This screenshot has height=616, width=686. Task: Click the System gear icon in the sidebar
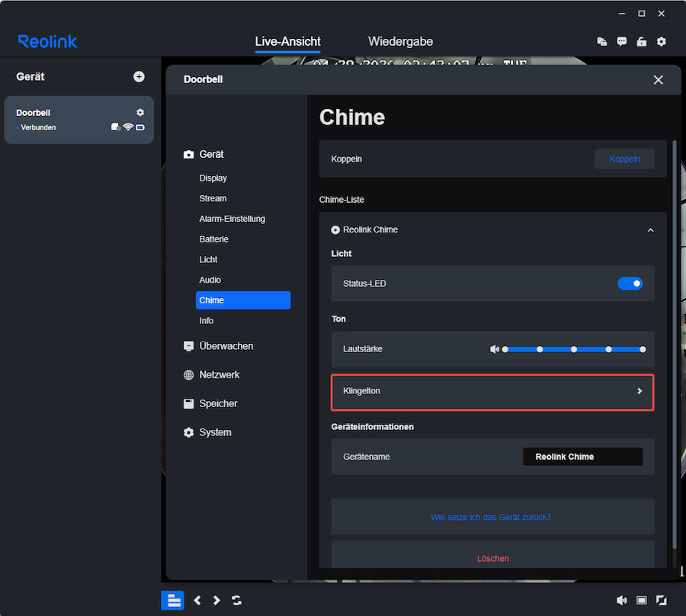(188, 432)
